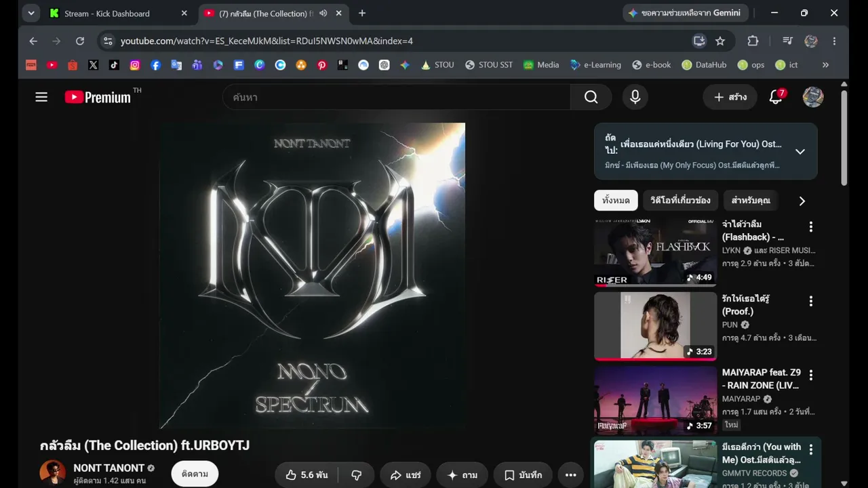This screenshot has width=868, height=488.
Task: Open Chrome media controls icon
Action: [x=787, y=41]
